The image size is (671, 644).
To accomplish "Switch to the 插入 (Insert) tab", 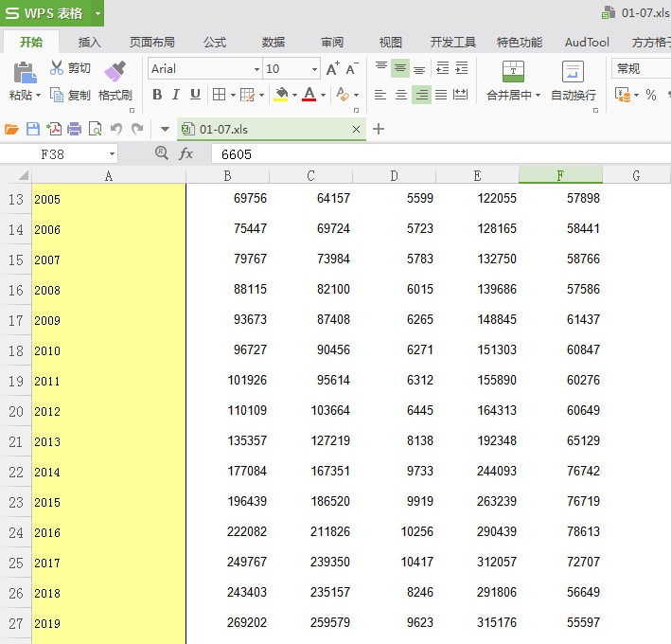I will coord(90,42).
